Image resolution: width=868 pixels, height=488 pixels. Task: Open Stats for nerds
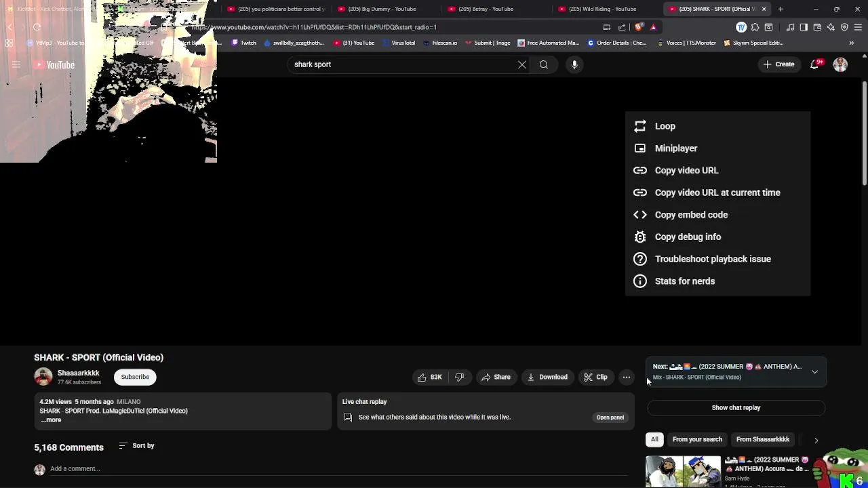click(x=717, y=281)
